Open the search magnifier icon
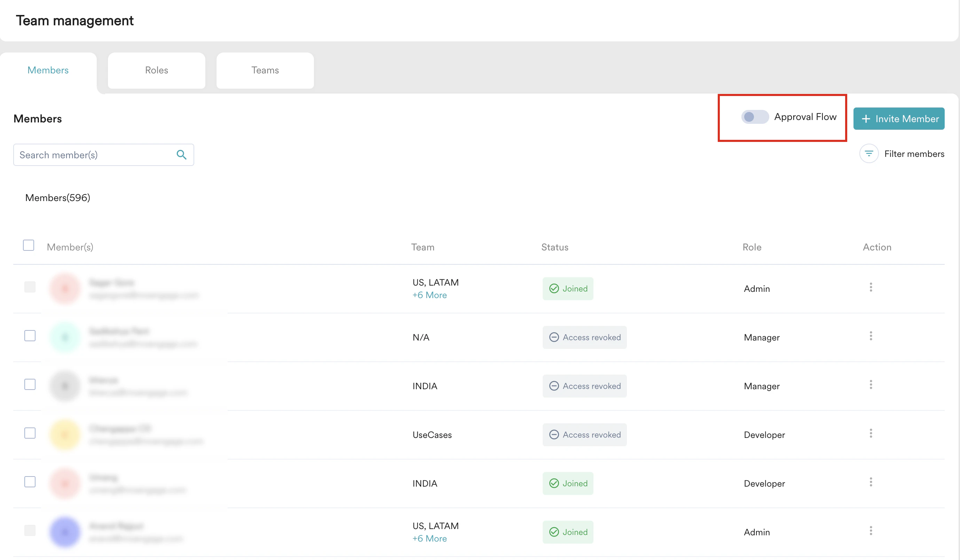The height and width of the screenshot is (560, 960). click(182, 154)
